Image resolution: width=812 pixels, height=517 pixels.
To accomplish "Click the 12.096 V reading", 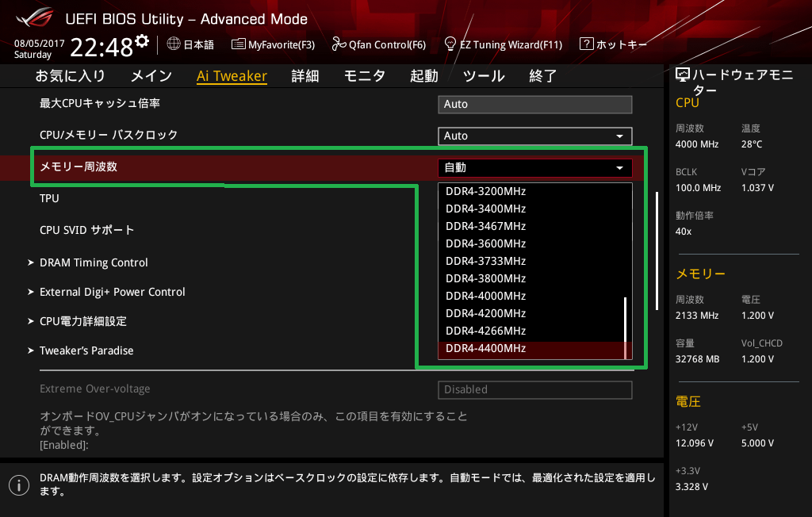I will tap(695, 443).
